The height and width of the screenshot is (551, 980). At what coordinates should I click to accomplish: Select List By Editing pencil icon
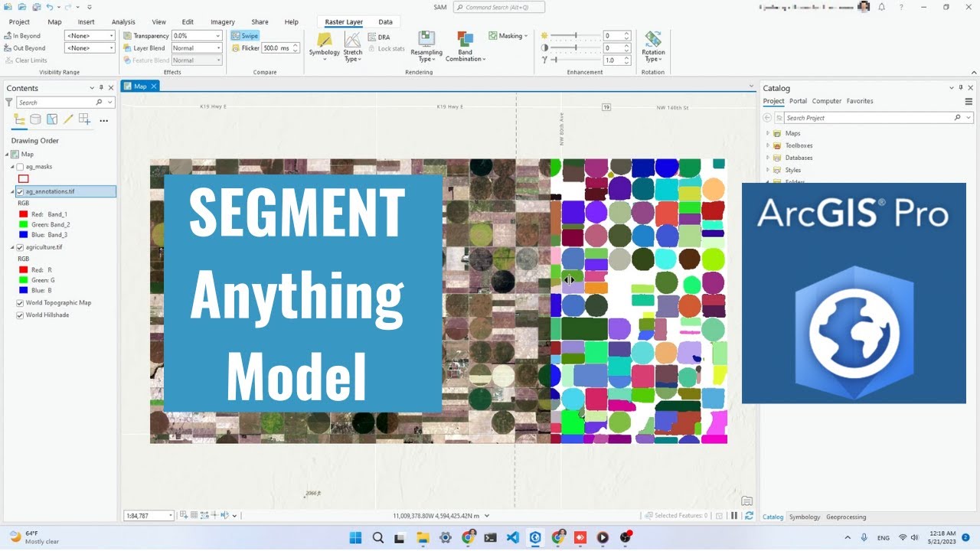[x=68, y=119]
